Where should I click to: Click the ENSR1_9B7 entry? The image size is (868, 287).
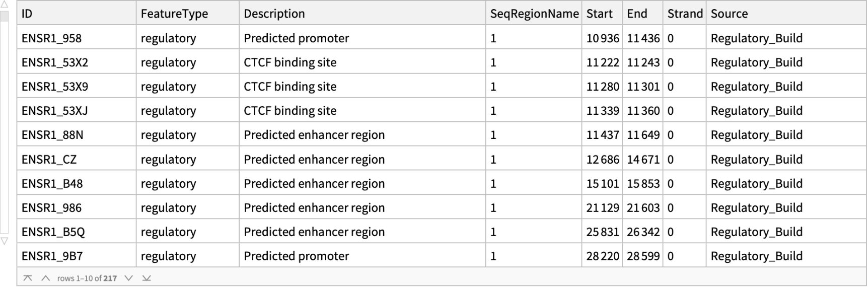[x=52, y=256]
